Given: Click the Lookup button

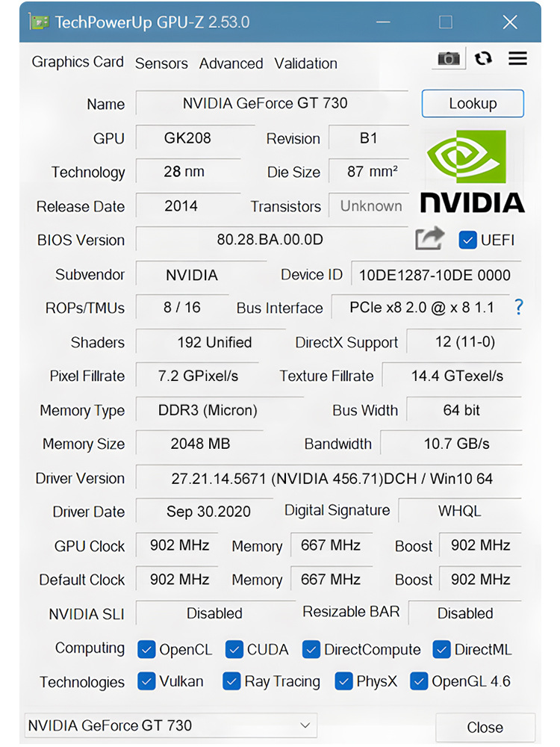Looking at the screenshot, I should click(473, 103).
